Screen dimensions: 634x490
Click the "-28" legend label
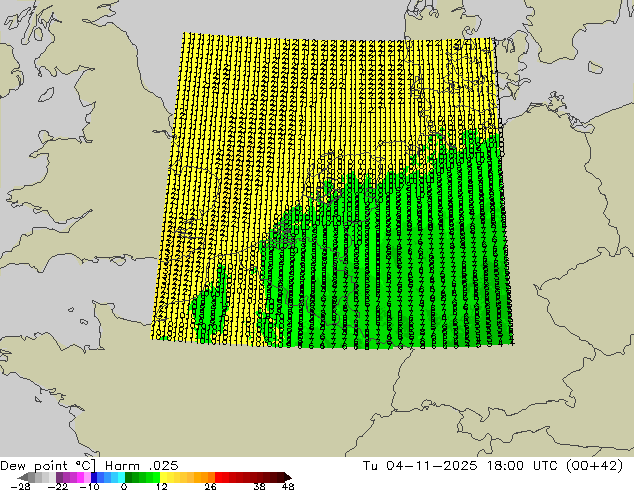20,486
